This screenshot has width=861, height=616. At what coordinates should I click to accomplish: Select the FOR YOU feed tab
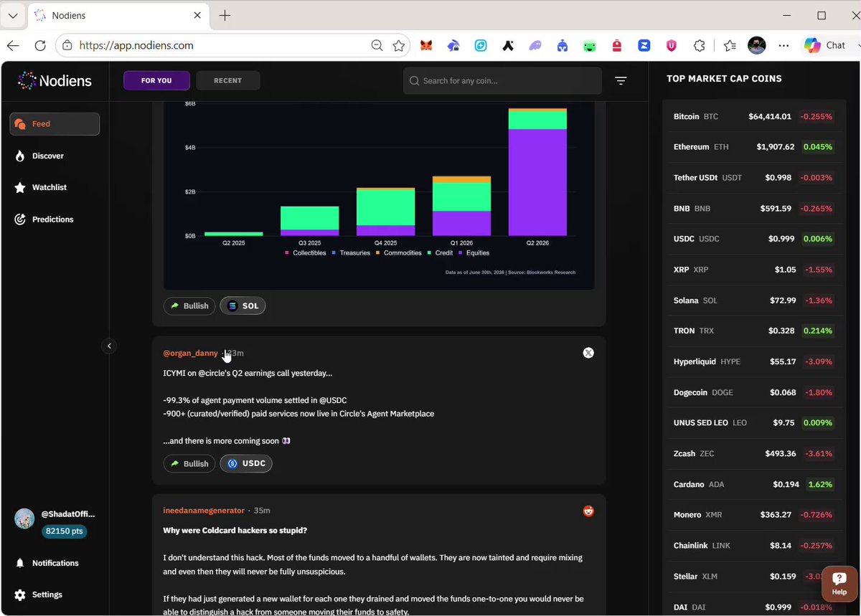point(156,80)
